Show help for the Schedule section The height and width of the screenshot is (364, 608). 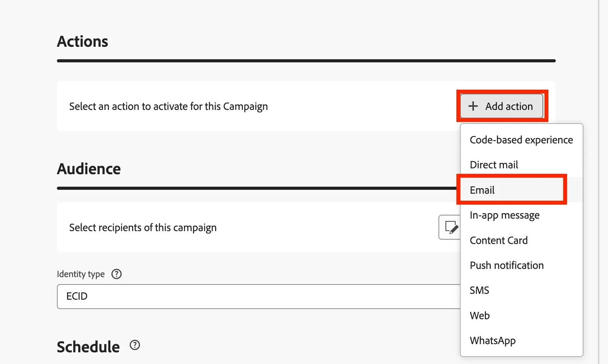click(135, 345)
